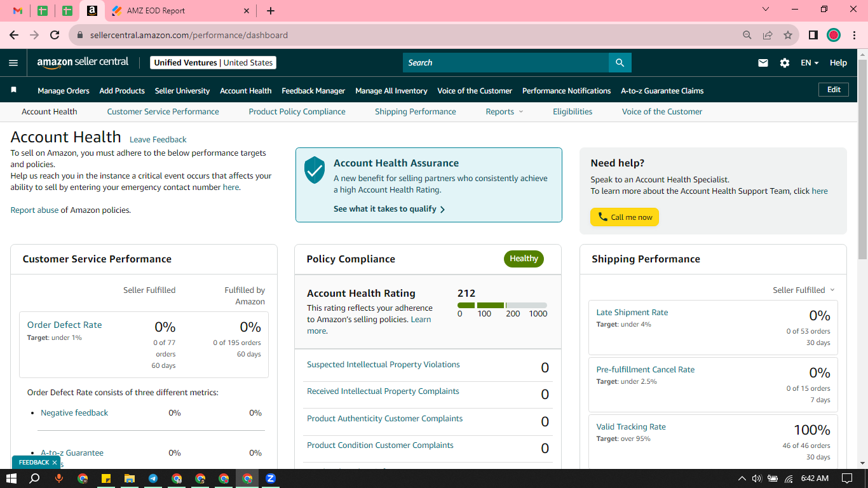Image resolution: width=868 pixels, height=488 pixels.
Task: Click into the Seller Central search field
Action: (x=506, y=63)
